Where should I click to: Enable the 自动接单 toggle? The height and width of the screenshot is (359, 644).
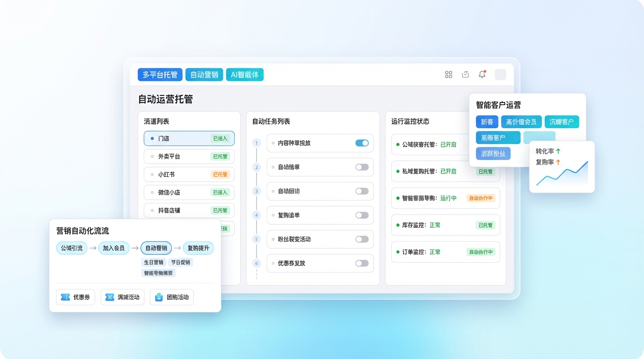click(x=362, y=167)
